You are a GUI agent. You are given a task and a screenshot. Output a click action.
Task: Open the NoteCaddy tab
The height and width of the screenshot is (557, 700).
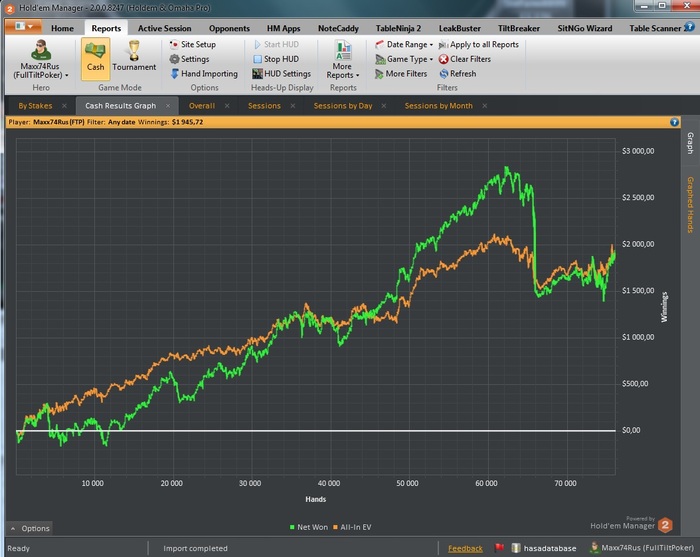pyautogui.click(x=338, y=28)
